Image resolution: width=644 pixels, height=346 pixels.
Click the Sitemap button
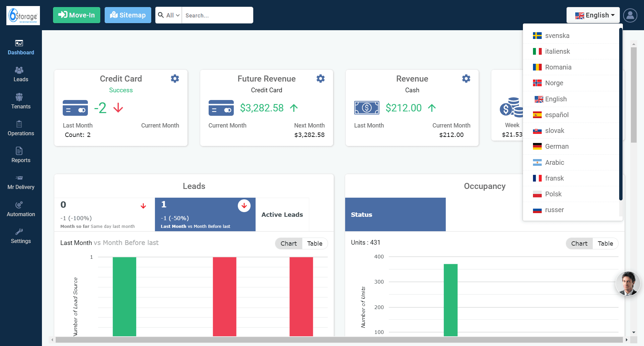tap(128, 15)
